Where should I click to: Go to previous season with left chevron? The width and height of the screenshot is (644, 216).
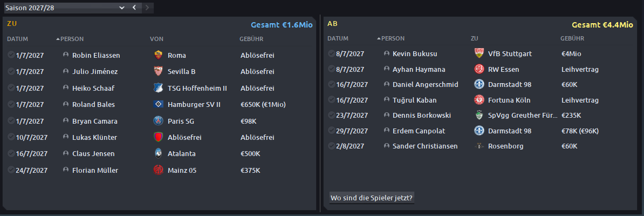click(134, 8)
